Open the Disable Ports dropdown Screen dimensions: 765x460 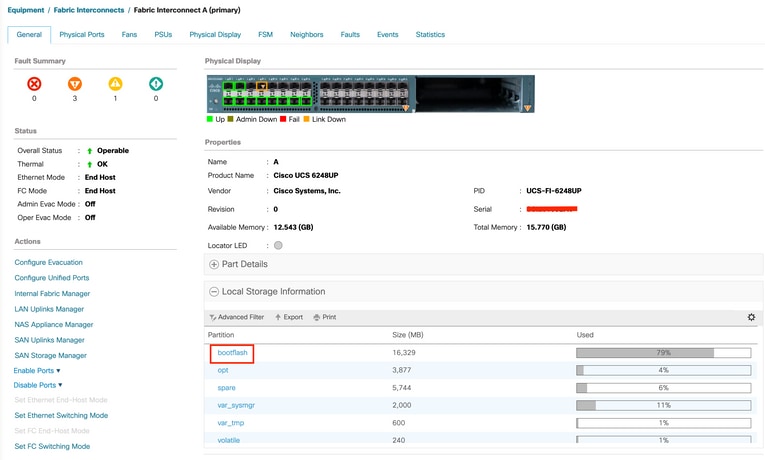click(38, 385)
